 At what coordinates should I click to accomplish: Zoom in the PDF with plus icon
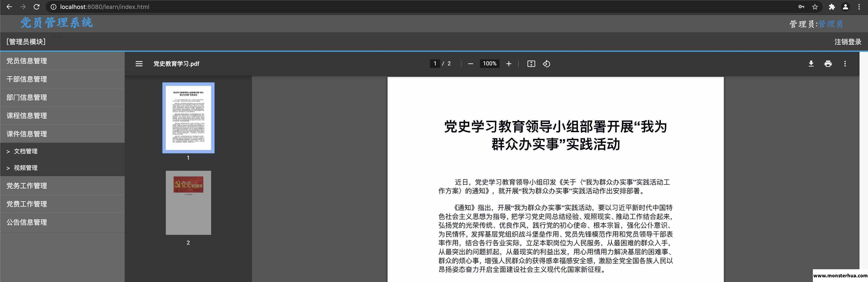point(508,64)
